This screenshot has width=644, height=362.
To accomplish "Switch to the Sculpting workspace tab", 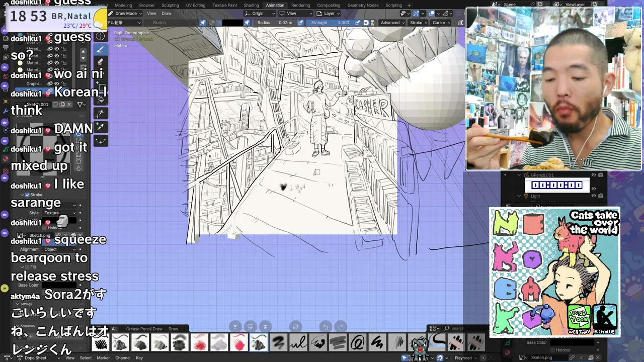I will coord(170,5).
